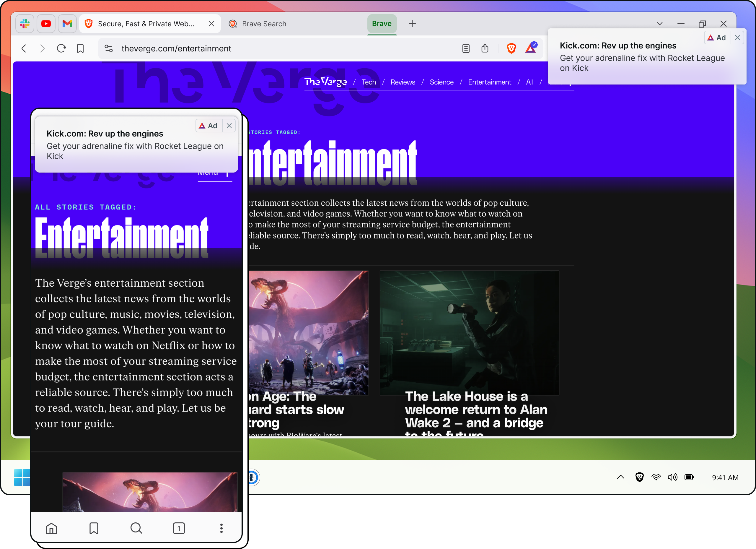
Task: Open a new tab with plus button
Action: point(412,24)
